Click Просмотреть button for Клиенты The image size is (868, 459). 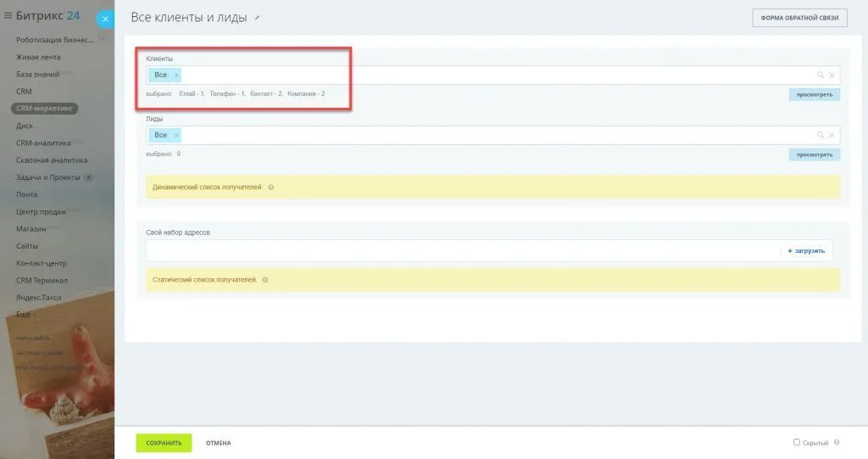814,95
